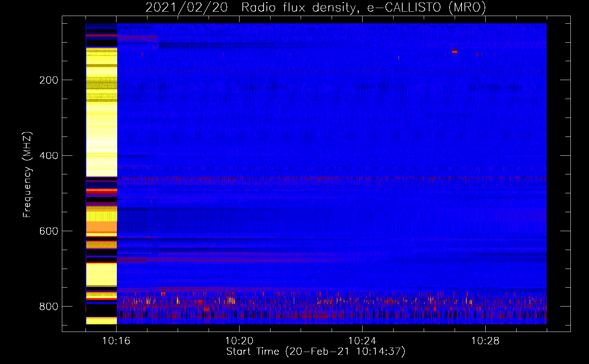Select the 'Frequency (MHZ)' axis label
Image resolution: width=589 pixels, height=364 pixels.
point(27,175)
